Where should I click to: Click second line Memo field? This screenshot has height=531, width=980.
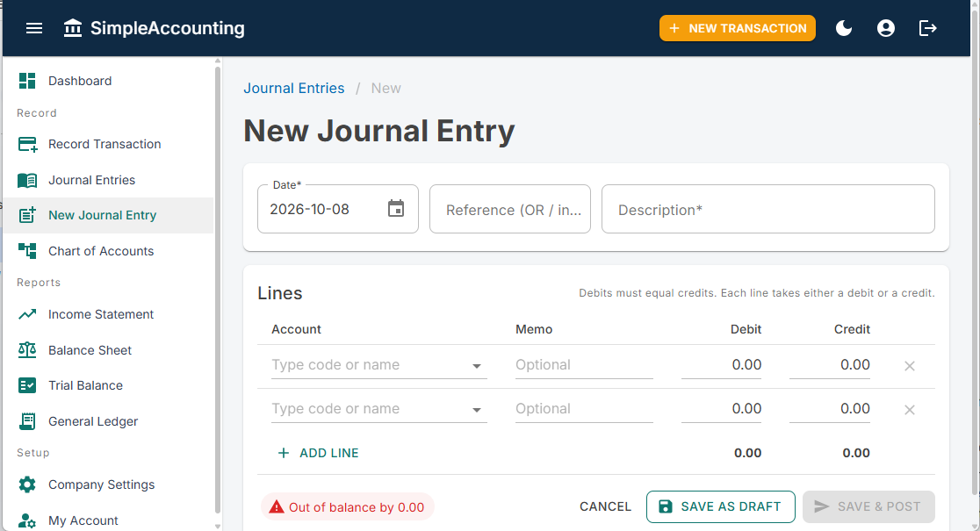[x=584, y=409]
